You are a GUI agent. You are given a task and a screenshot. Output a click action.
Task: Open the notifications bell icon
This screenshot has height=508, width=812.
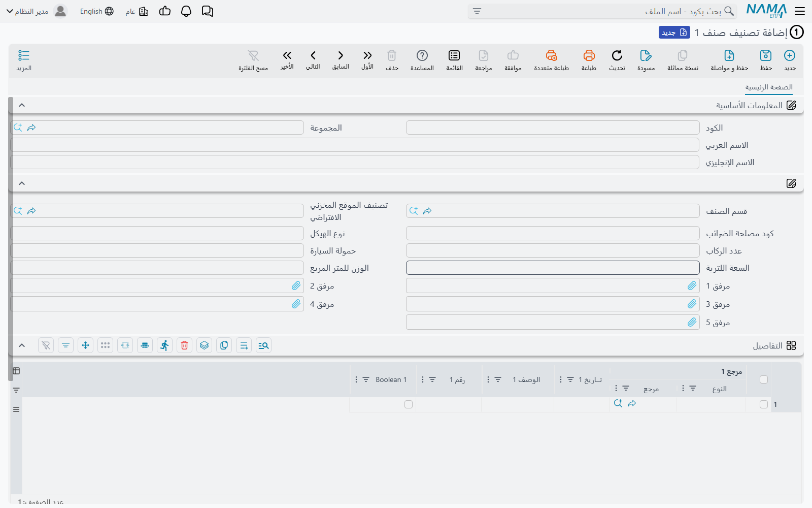(x=186, y=11)
